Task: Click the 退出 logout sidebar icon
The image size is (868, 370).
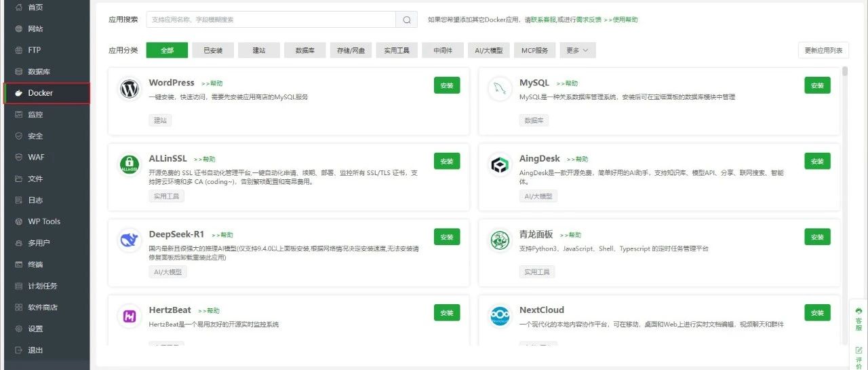Action: [19, 350]
